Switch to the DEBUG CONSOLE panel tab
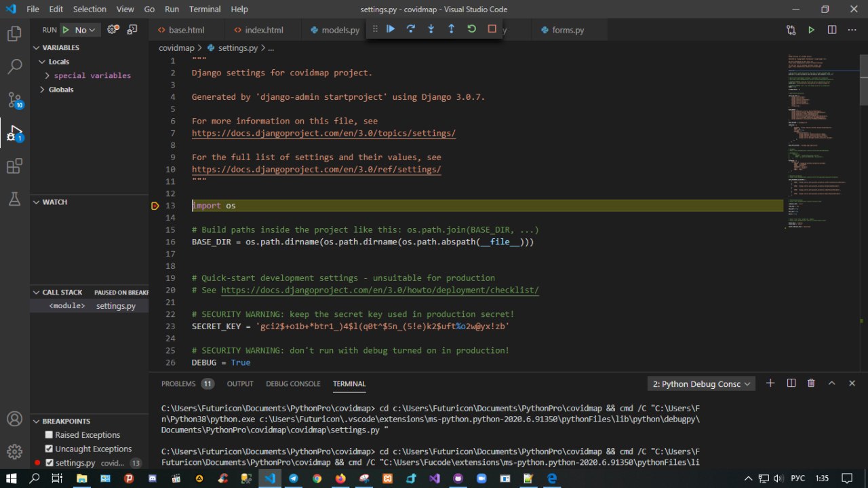 point(293,383)
